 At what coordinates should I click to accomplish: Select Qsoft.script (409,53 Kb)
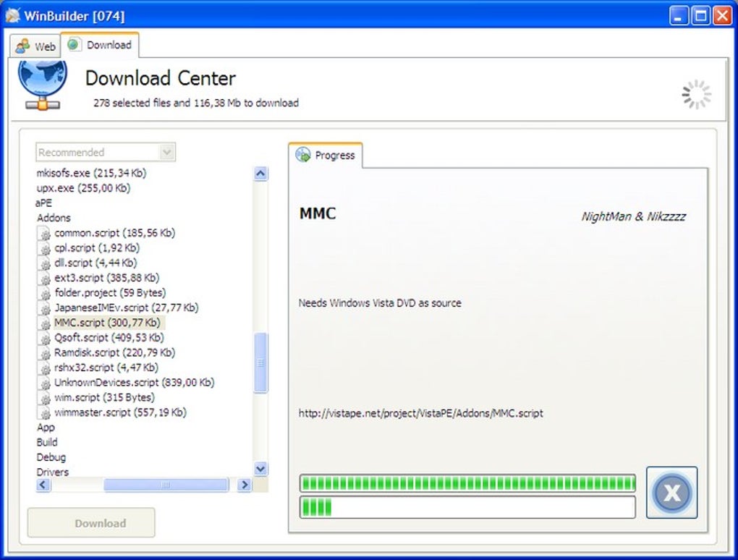pos(109,337)
